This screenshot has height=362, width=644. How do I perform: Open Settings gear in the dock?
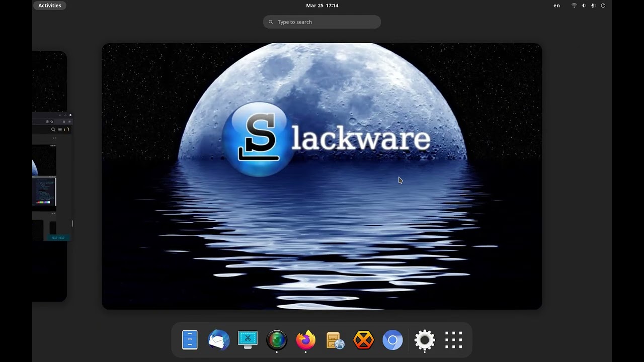click(425, 340)
